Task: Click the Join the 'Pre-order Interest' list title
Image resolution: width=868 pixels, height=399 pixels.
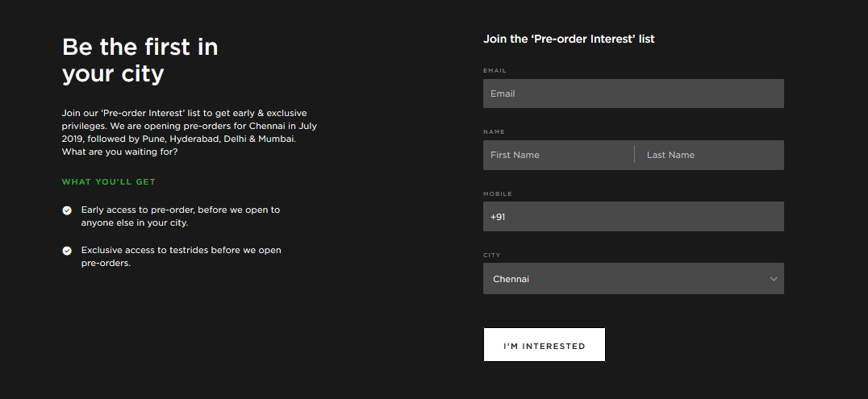Action: coord(569,39)
